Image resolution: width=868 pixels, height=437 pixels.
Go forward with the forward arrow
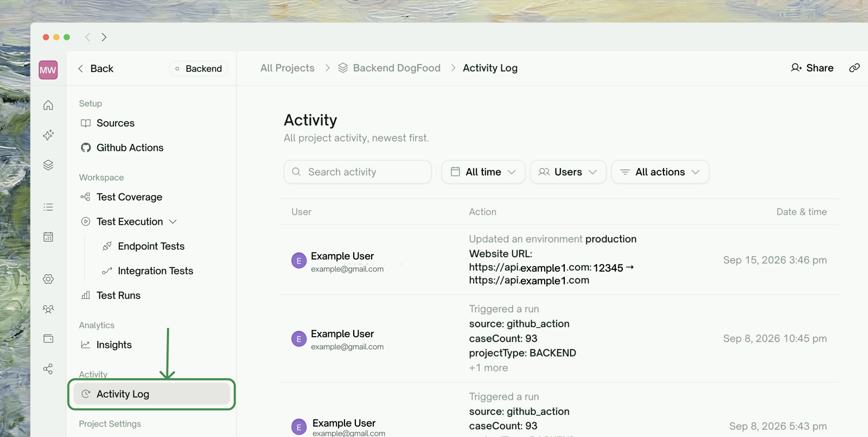coord(104,37)
